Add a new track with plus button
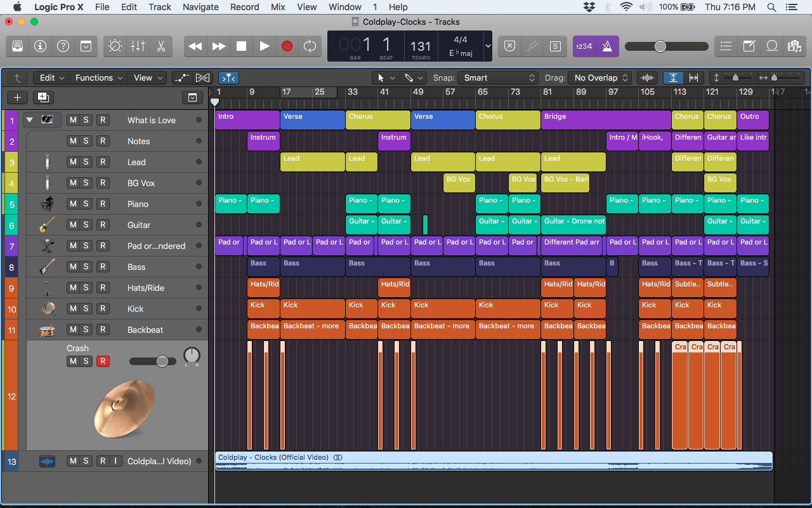The image size is (812, 508). click(17, 97)
